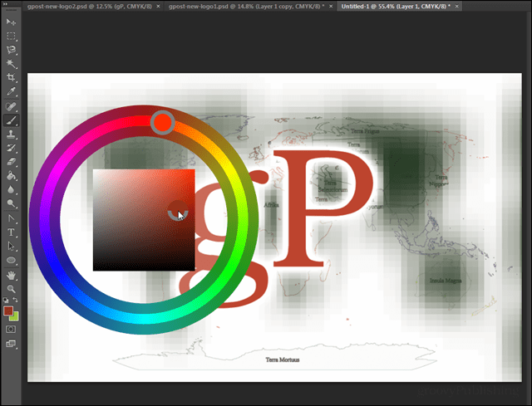Select the Pen tool
Viewport: 532px width, 406px height.
(12, 218)
